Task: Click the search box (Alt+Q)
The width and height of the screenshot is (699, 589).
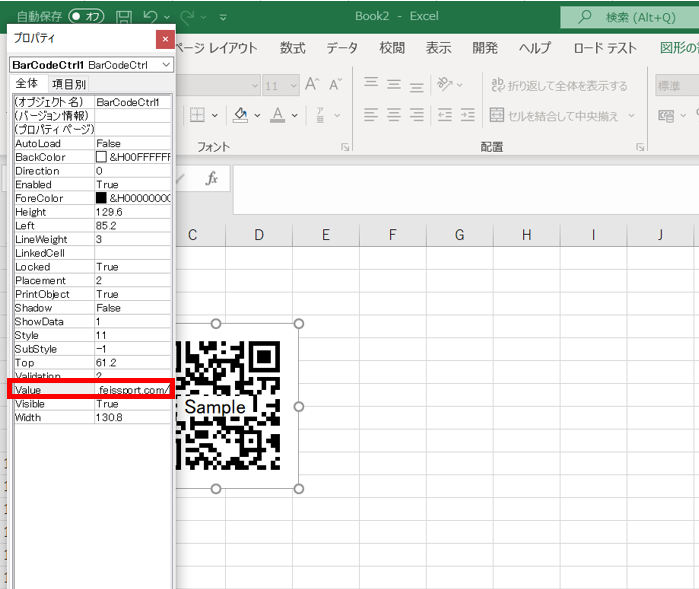Action: click(x=629, y=17)
